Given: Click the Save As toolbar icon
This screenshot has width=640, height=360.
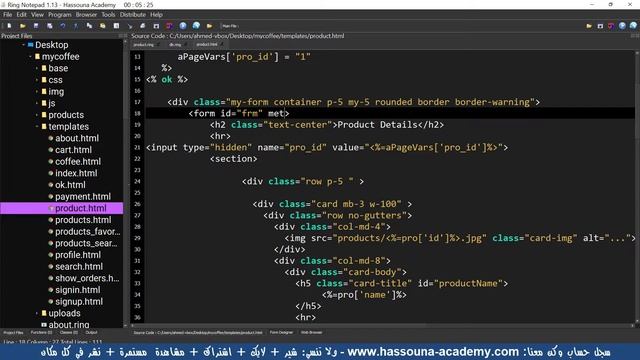Looking at the screenshot, I should point(49,26).
